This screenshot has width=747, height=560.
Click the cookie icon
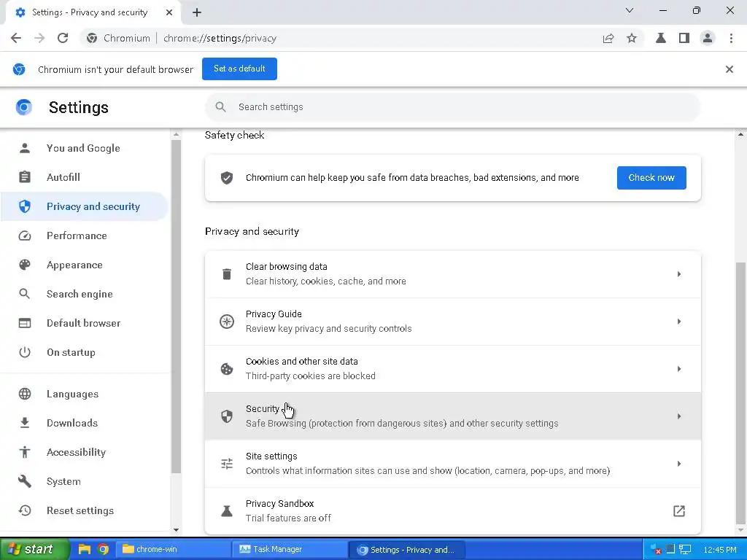coord(227,369)
